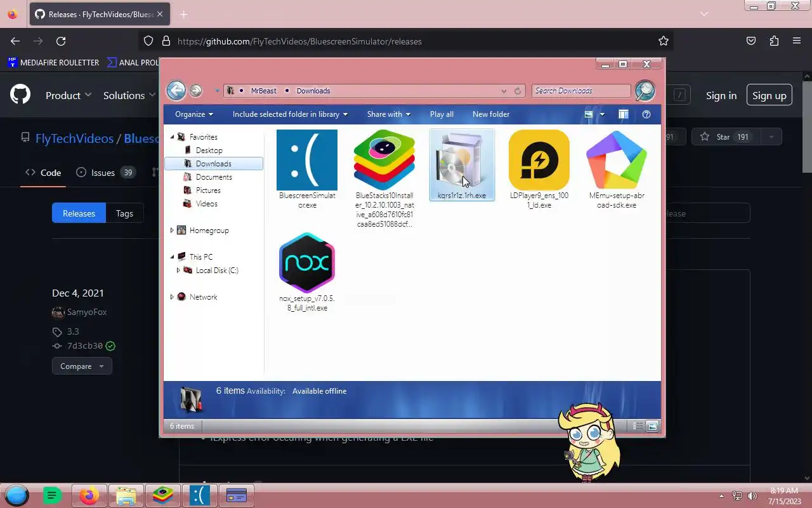Viewport: 812px width, 508px height.
Task: Open Firefox from taskbar
Action: click(89, 495)
